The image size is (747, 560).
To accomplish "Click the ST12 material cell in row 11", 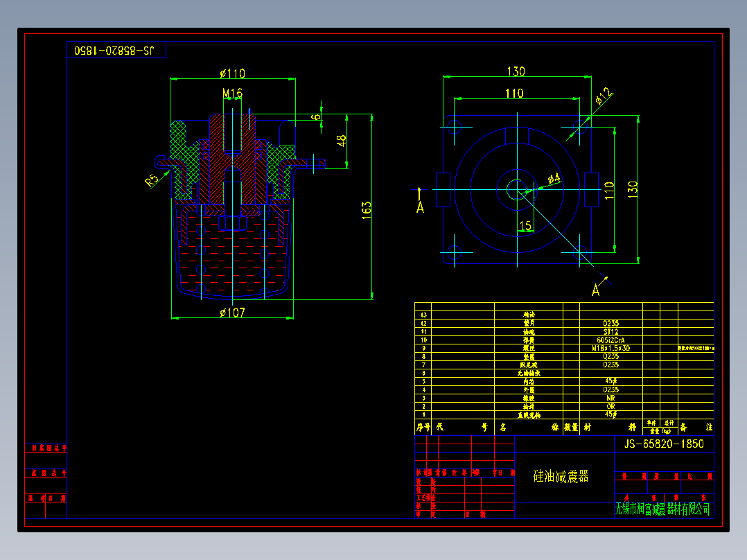I will tap(610, 332).
